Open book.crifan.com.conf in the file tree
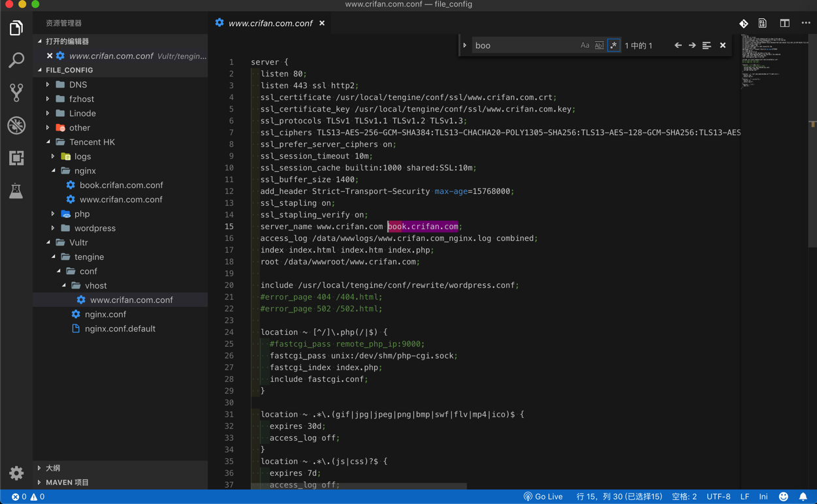817x504 pixels. [x=121, y=185]
